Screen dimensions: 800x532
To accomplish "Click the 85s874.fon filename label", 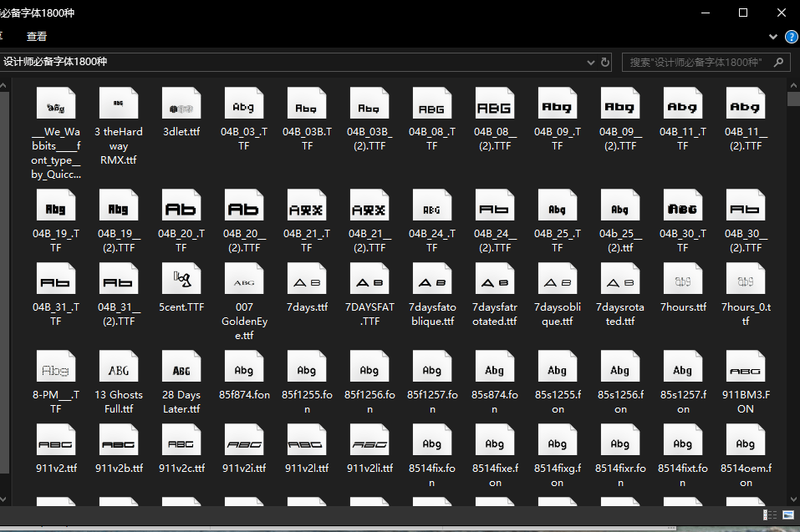I will click(495, 402).
